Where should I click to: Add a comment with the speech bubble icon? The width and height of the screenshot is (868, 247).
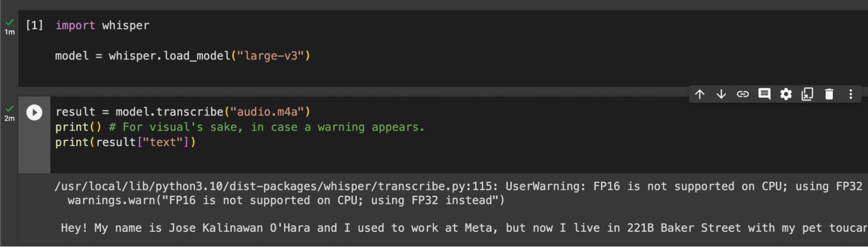point(764,94)
